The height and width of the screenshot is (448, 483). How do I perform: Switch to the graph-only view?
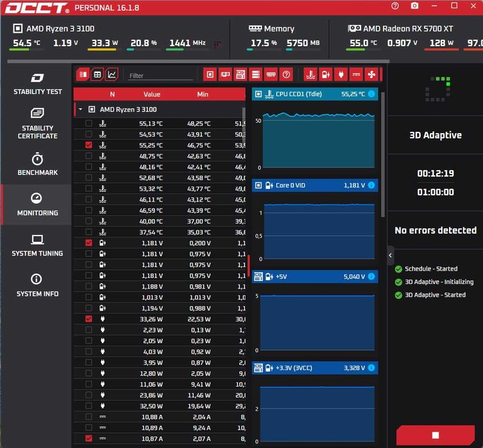(x=112, y=74)
